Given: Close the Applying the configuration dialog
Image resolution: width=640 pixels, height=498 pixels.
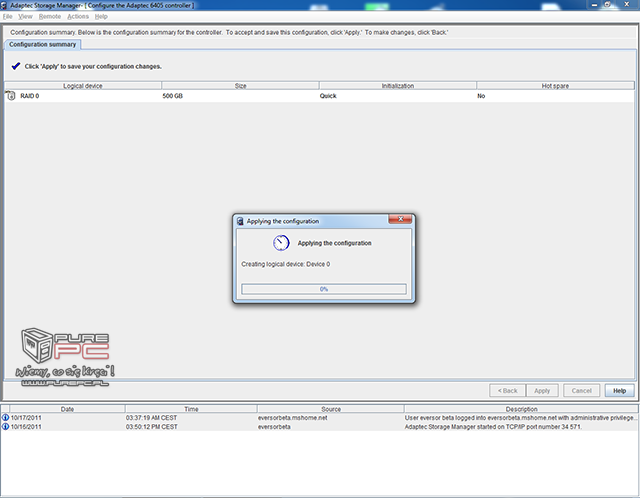Looking at the screenshot, I should tap(400, 219).
